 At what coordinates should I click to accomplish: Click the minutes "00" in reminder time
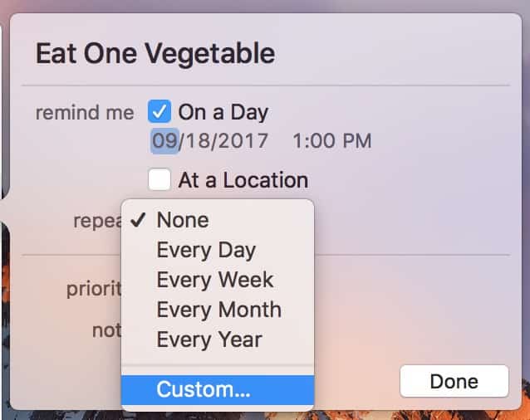[x=319, y=140]
